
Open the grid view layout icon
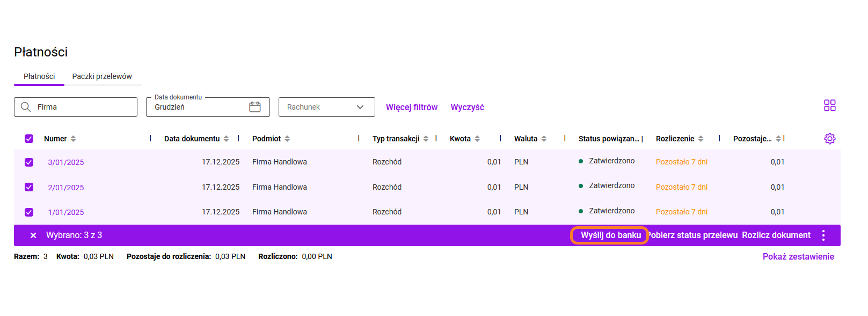[x=829, y=105]
